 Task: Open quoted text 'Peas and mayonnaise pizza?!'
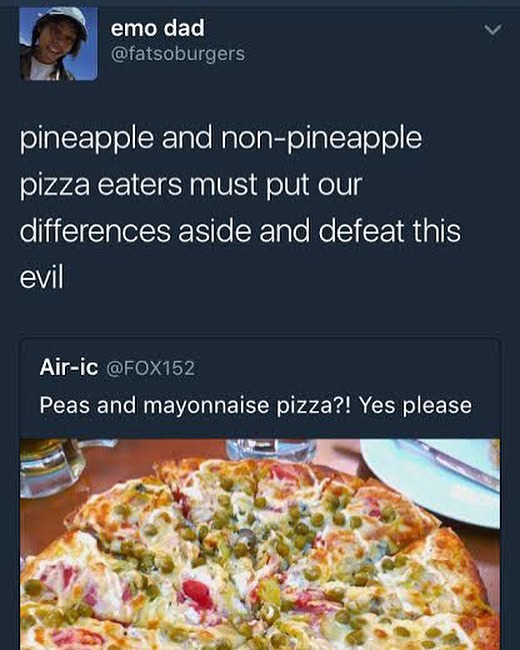195,405
